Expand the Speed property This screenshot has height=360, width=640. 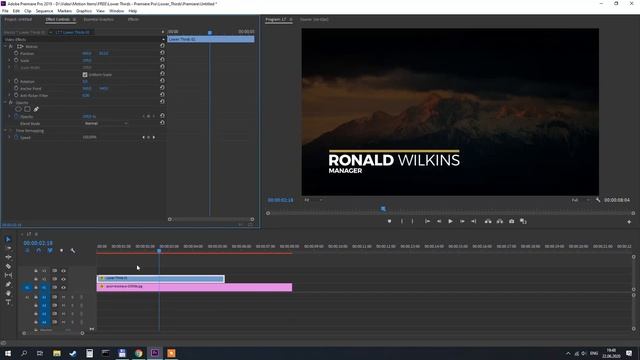pyautogui.click(x=9, y=137)
